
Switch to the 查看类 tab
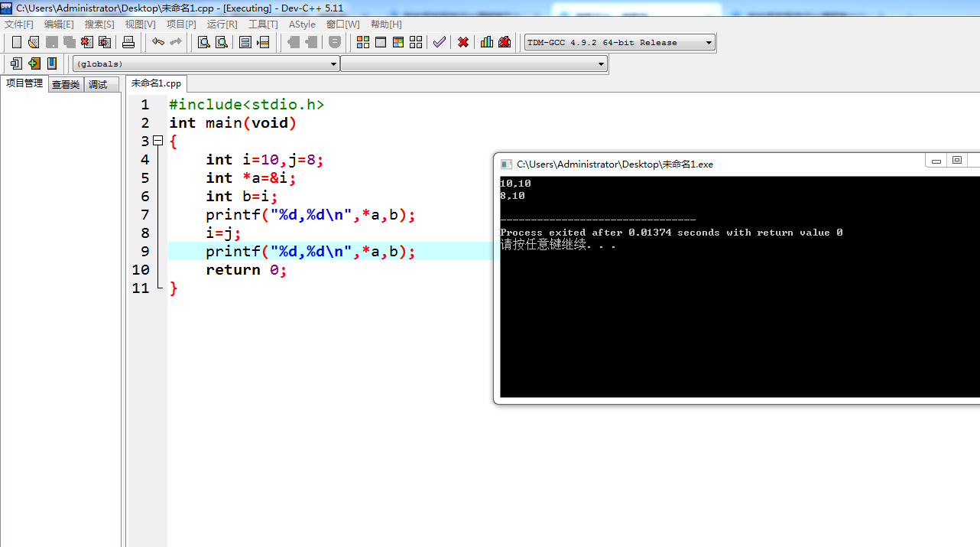66,85
